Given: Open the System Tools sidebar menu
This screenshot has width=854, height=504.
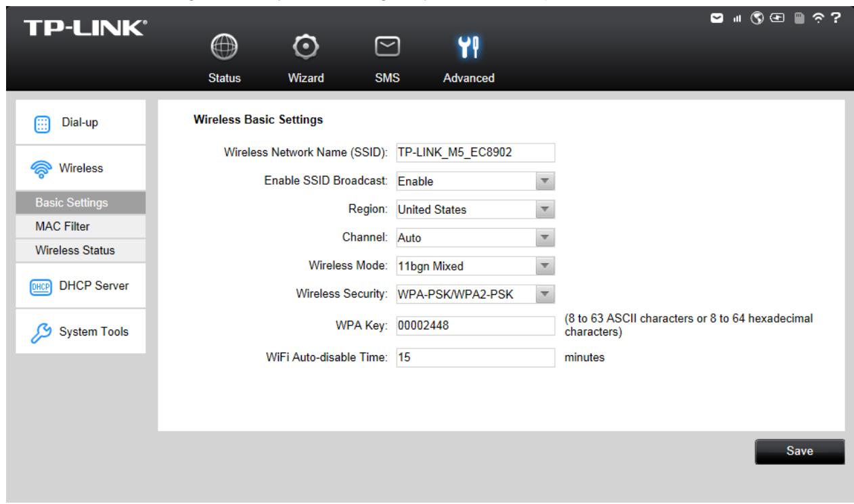Looking at the screenshot, I should tap(81, 331).
